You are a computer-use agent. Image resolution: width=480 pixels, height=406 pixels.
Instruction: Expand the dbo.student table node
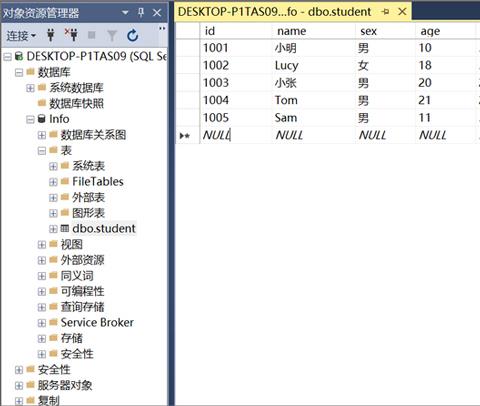[x=53, y=229]
